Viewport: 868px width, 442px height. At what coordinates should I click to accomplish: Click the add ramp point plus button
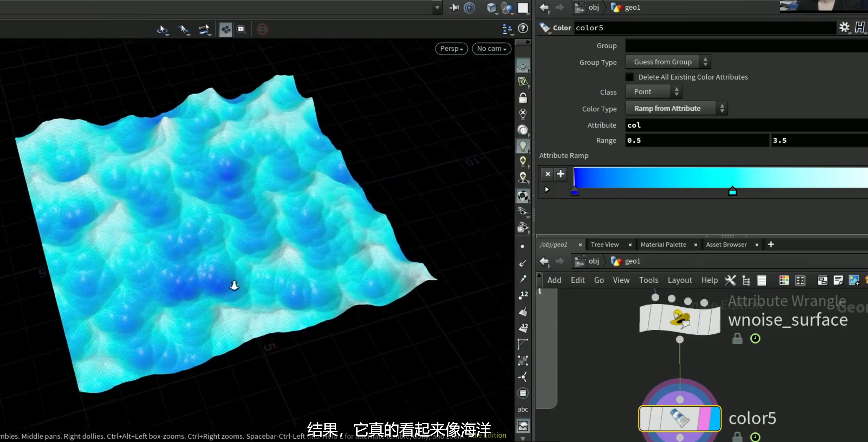(560, 174)
